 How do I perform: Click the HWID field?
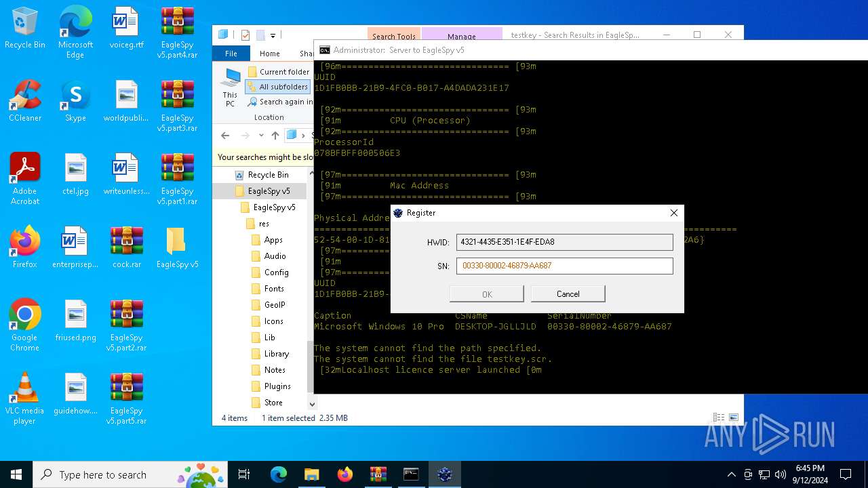565,241
